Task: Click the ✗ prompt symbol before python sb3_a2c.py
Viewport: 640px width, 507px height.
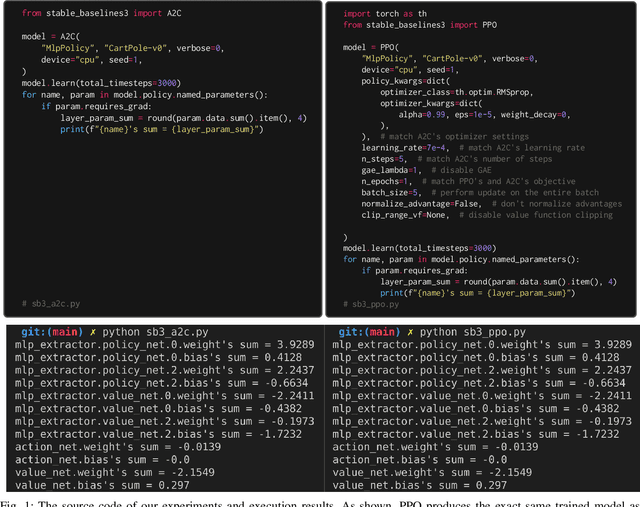Action: [93, 332]
